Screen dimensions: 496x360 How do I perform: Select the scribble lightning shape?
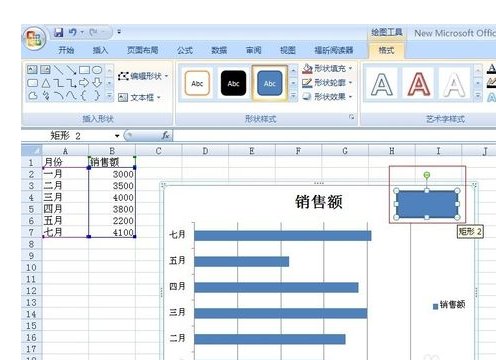[x=46, y=96]
